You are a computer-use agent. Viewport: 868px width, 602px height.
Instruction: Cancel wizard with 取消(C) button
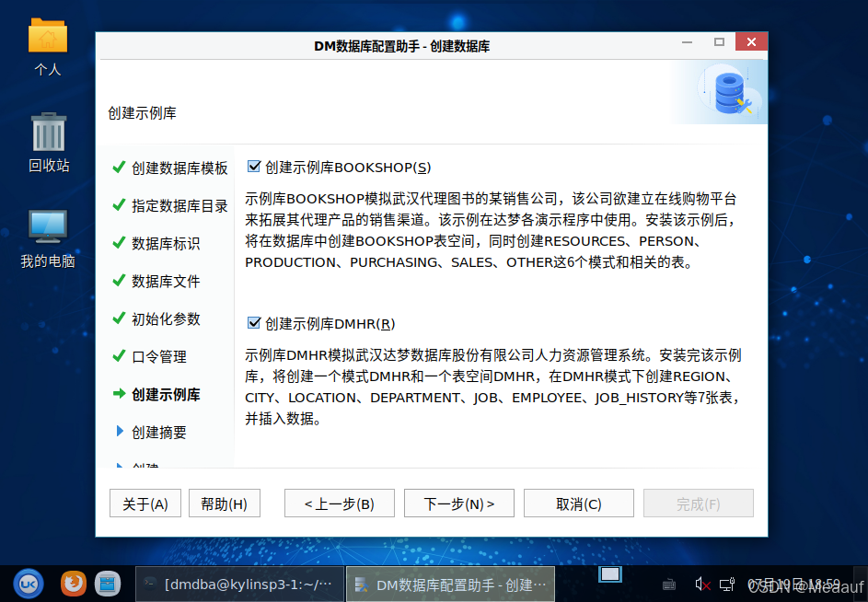coord(578,503)
